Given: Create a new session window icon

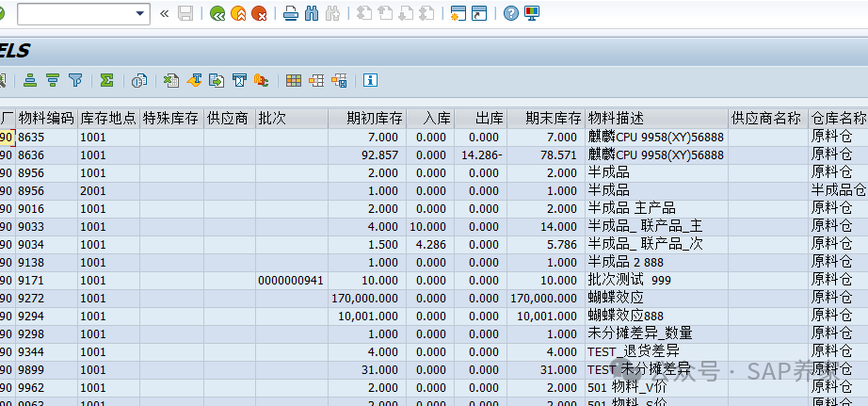Looking at the screenshot, I should point(458,13).
